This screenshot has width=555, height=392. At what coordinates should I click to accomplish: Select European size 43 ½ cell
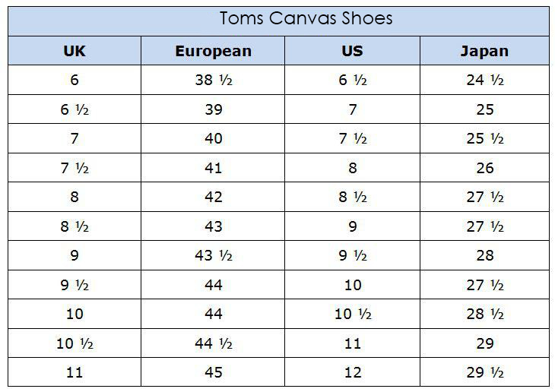coord(213,256)
